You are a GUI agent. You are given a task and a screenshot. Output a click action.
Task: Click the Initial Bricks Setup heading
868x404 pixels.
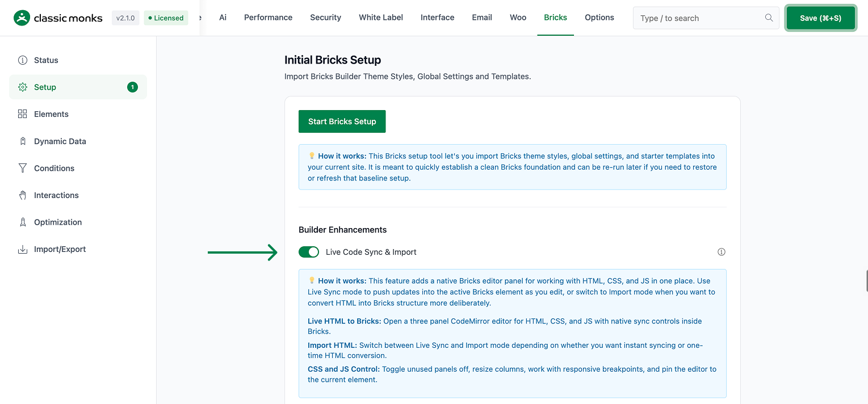point(333,60)
